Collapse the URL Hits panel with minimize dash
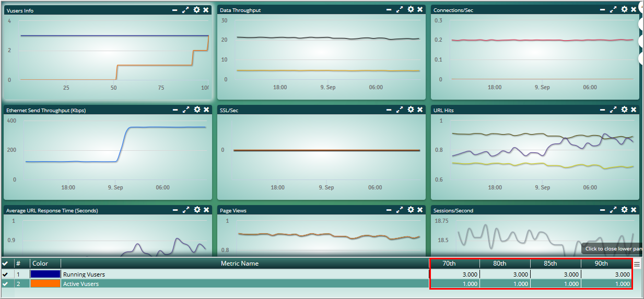The height and width of the screenshot is (299, 644). [603, 110]
